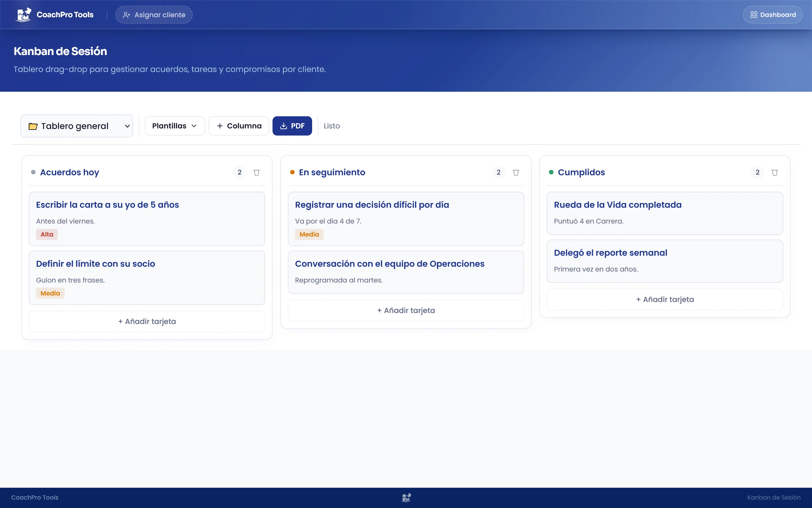Click the gray dot beside Acuerdos hoy
This screenshot has width=812, height=508.
point(33,172)
